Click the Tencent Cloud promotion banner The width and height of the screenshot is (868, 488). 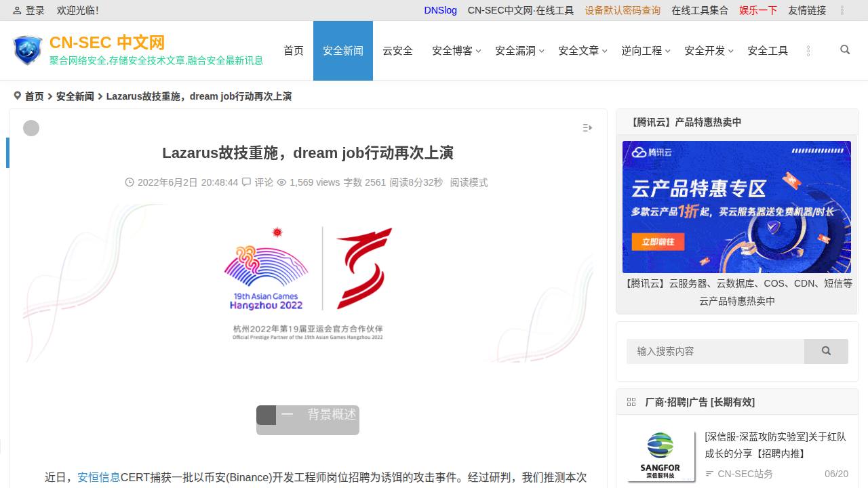[736, 207]
